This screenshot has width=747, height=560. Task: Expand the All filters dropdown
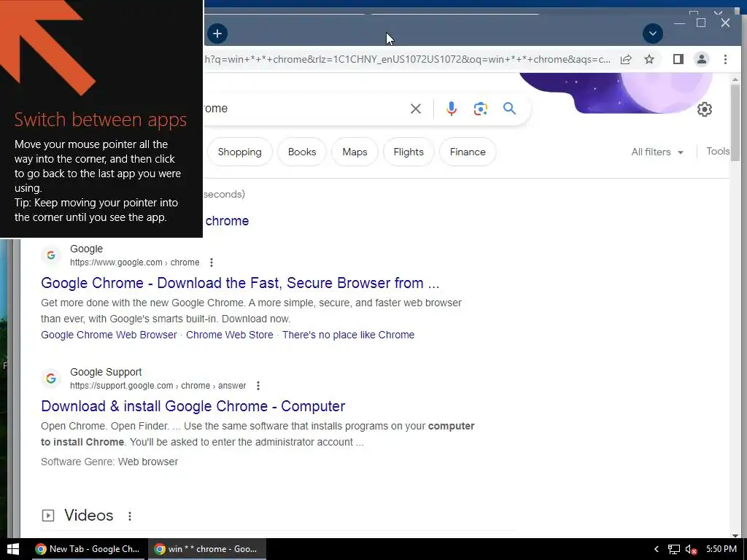pyautogui.click(x=657, y=152)
